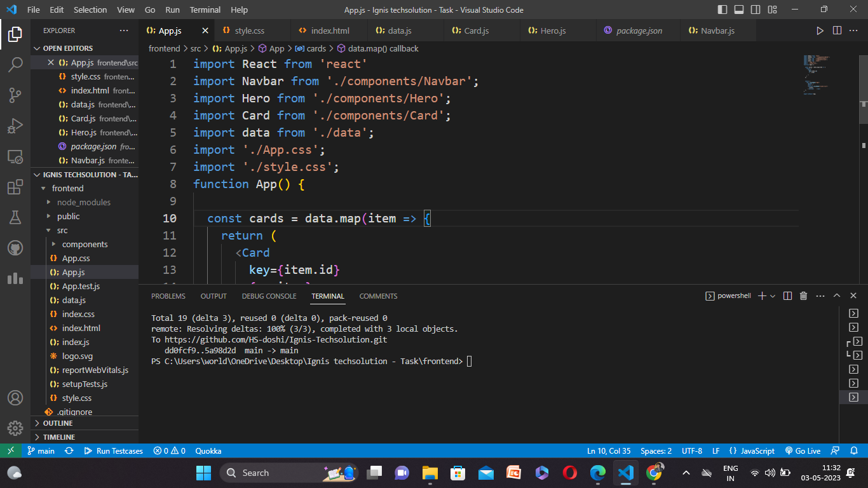Select the Testing flask icon
Screen dimensions: 868x488
click(15, 217)
